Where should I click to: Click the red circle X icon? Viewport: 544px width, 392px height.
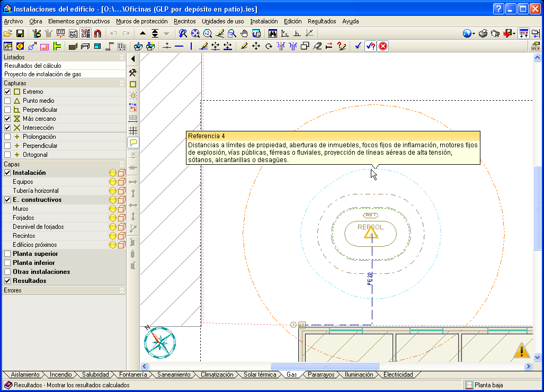[382, 46]
